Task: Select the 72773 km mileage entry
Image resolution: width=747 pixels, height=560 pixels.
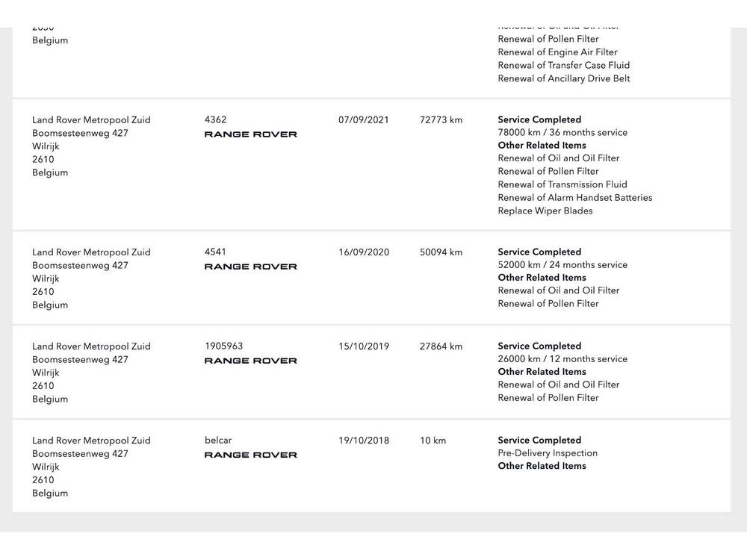Action: click(441, 119)
